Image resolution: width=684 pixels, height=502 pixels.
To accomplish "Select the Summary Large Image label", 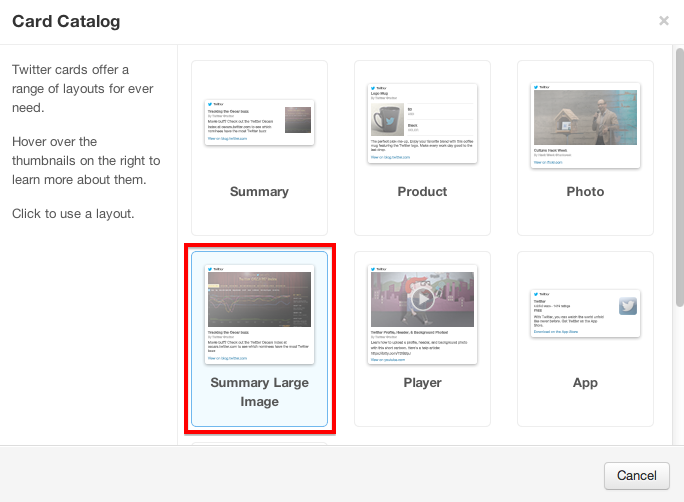I will point(259,392).
